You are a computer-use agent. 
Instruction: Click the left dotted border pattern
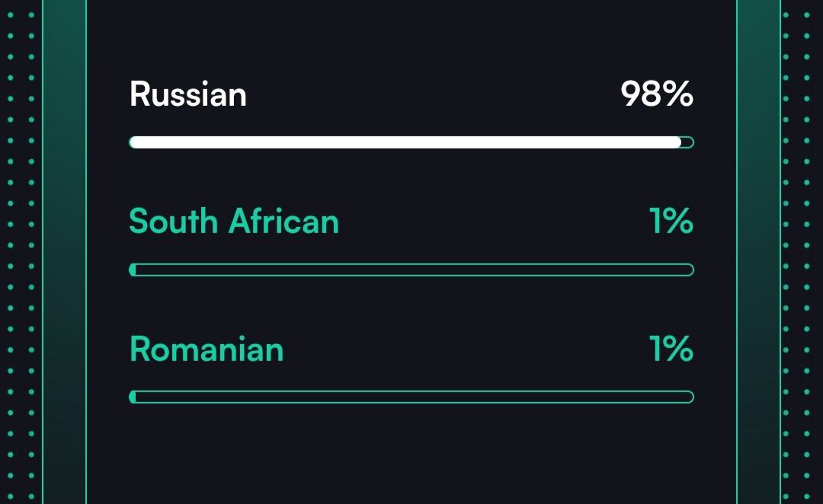tap(21, 251)
